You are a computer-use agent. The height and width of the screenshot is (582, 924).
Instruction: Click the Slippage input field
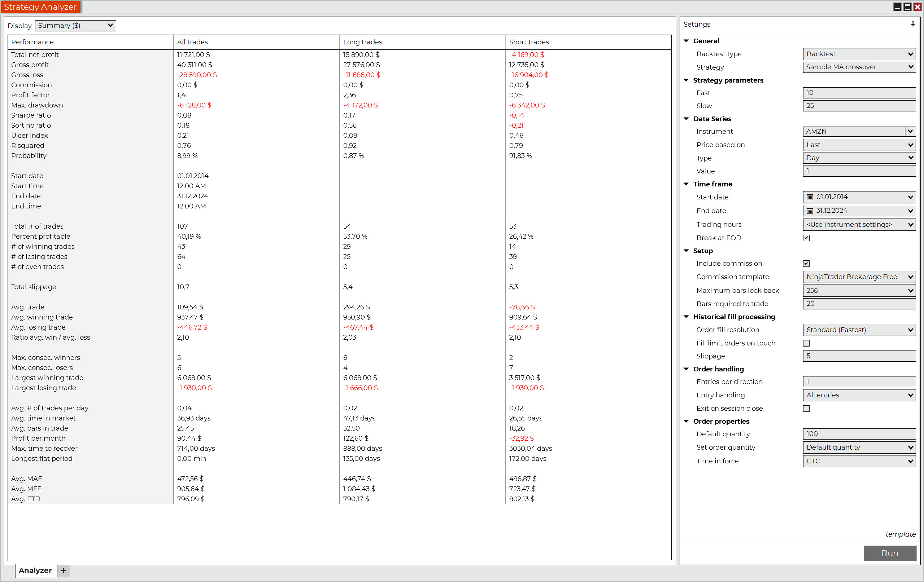[x=859, y=356]
